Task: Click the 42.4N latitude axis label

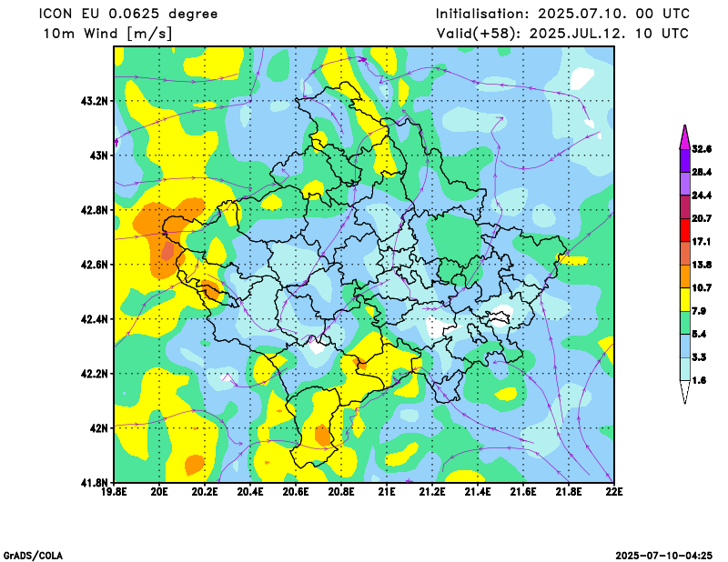Action: coord(95,319)
